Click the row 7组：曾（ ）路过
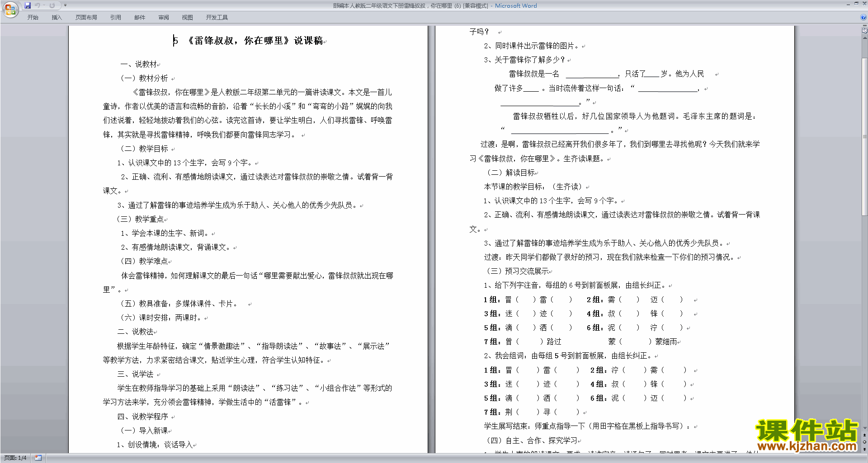Viewport: 868px width, 463px height. [523, 341]
